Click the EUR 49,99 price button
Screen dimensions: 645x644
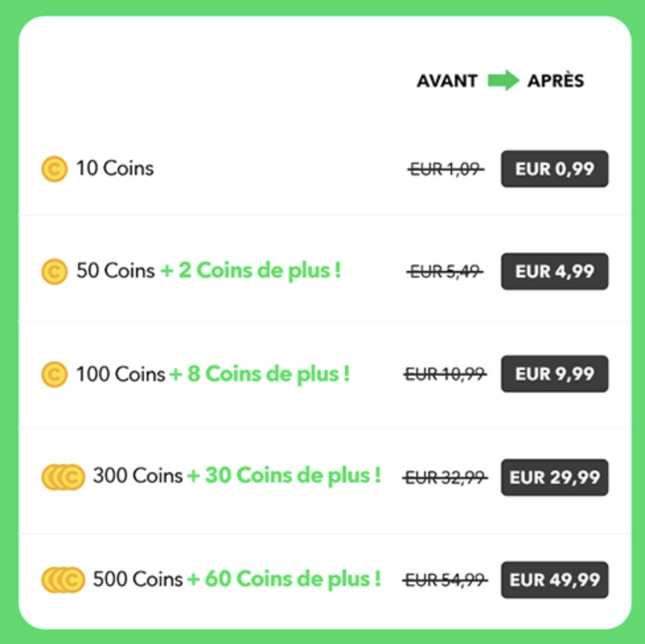[554, 579]
